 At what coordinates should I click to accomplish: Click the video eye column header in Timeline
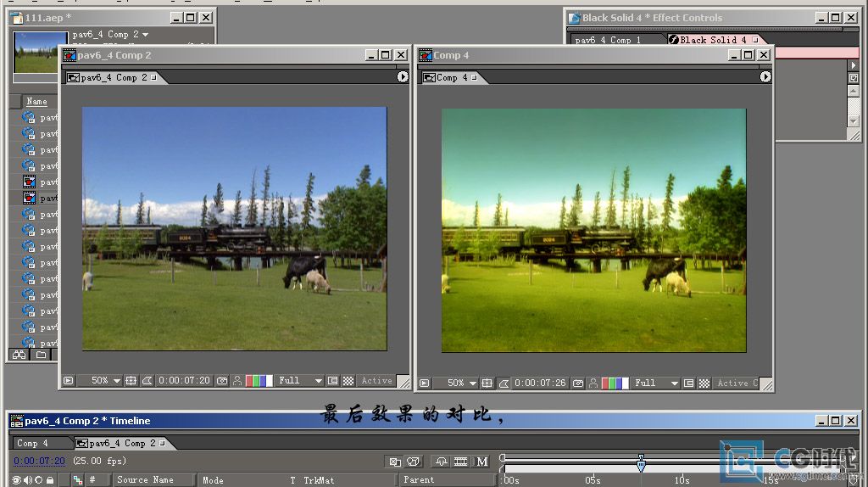pyautogui.click(x=17, y=480)
